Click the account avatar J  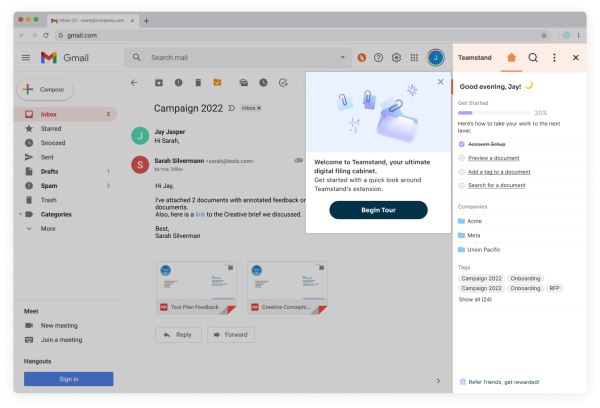pos(435,58)
